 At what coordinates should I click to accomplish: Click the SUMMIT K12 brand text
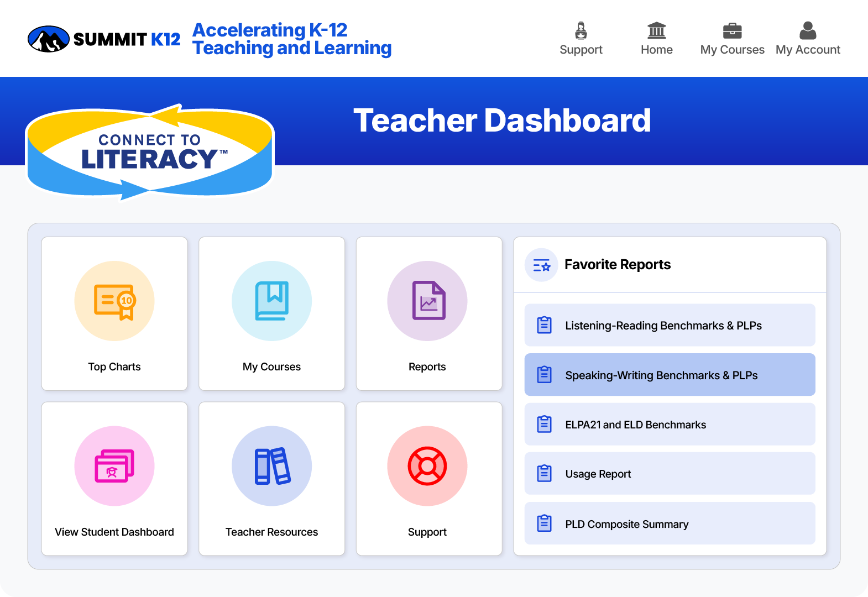click(x=127, y=39)
